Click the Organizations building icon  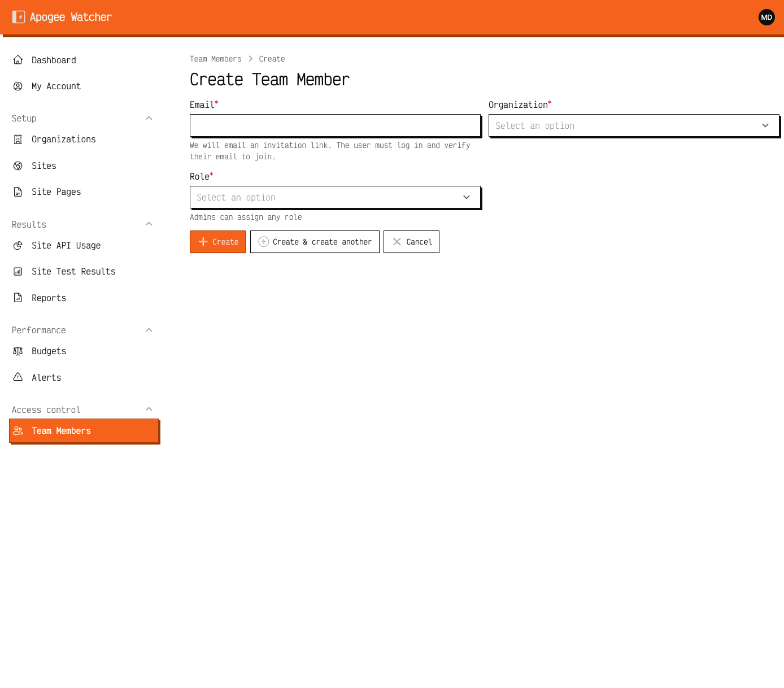[18, 139]
